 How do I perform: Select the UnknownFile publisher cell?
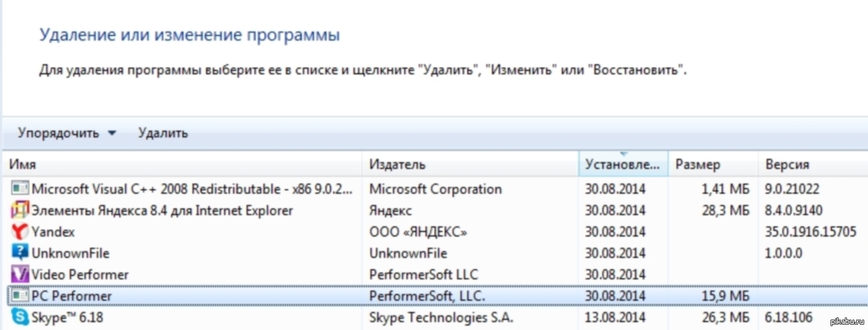408,253
